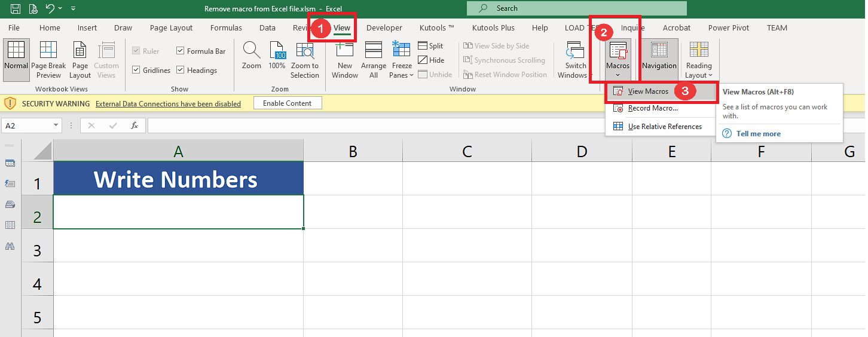The height and width of the screenshot is (337, 868).
Task: Click the formula bar Enter checkmark
Action: (113, 125)
